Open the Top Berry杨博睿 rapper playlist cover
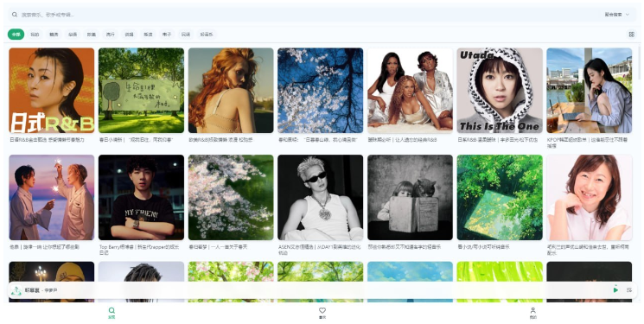 141,198
